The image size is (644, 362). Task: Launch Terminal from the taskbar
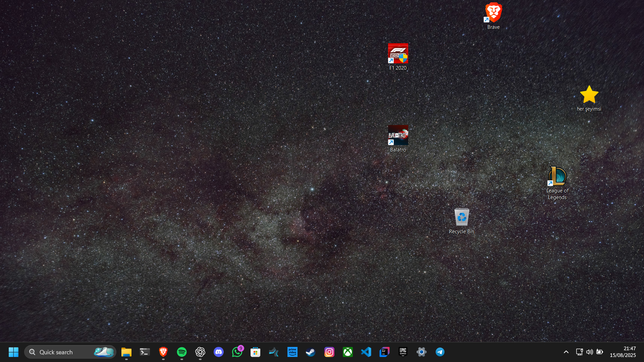click(145, 352)
